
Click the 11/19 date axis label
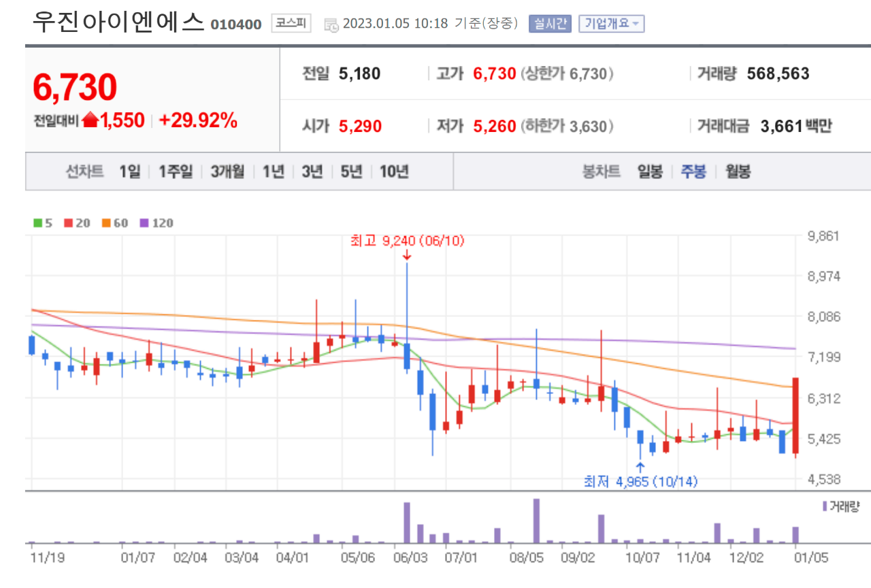(x=48, y=558)
